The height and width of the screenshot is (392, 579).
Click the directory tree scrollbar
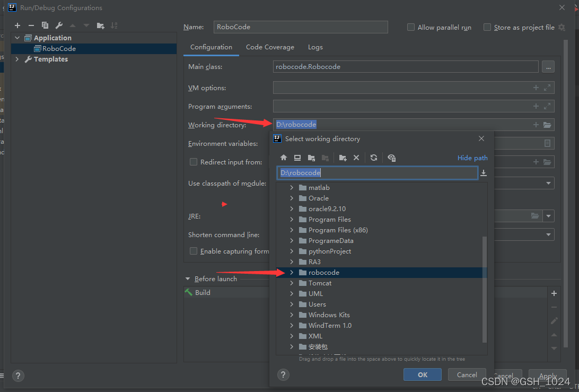(485, 290)
